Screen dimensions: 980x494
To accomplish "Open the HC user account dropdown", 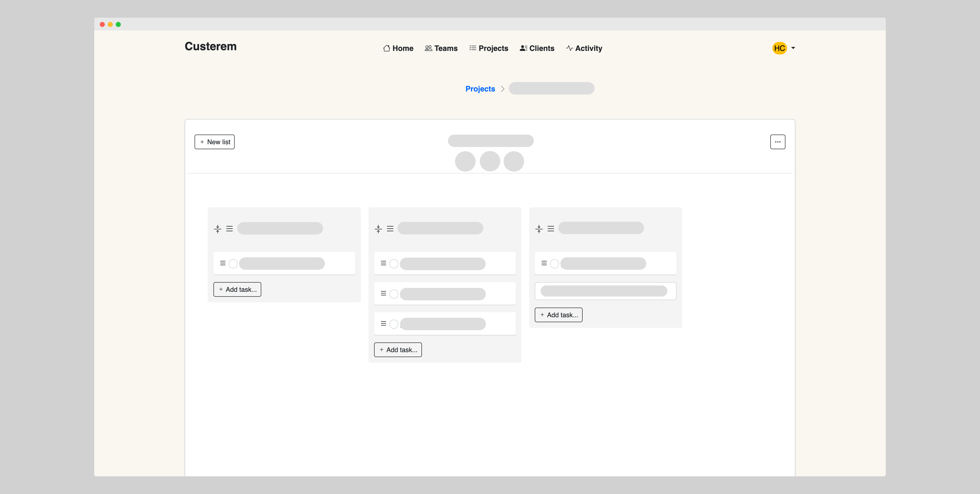I will 793,48.
